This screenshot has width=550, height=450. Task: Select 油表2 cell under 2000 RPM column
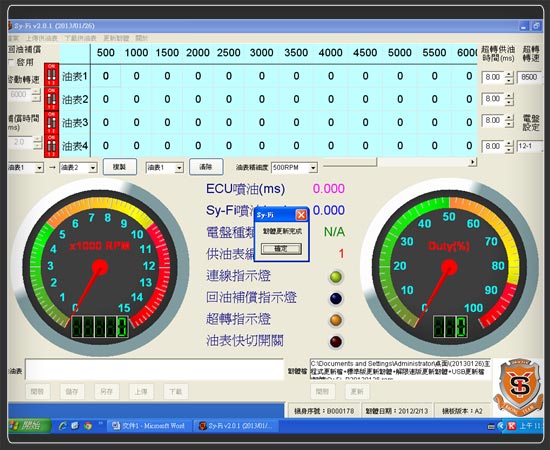tap(198, 99)
